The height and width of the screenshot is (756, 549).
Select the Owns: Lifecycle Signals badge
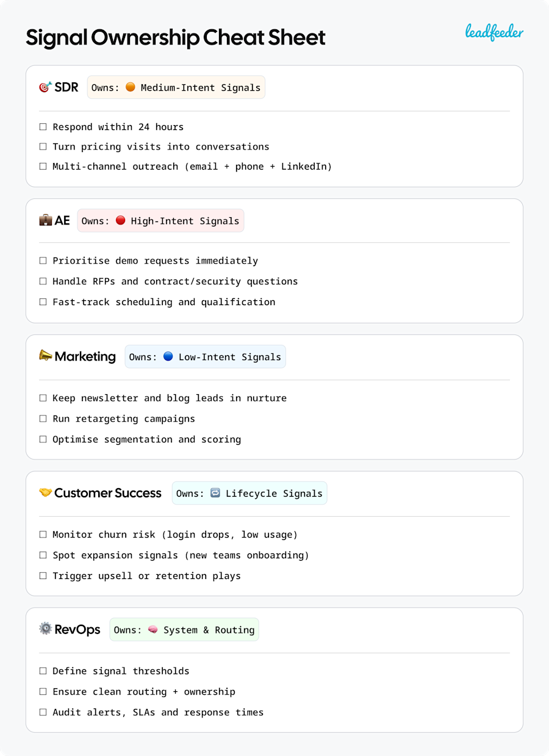click(x=249, y=493)
